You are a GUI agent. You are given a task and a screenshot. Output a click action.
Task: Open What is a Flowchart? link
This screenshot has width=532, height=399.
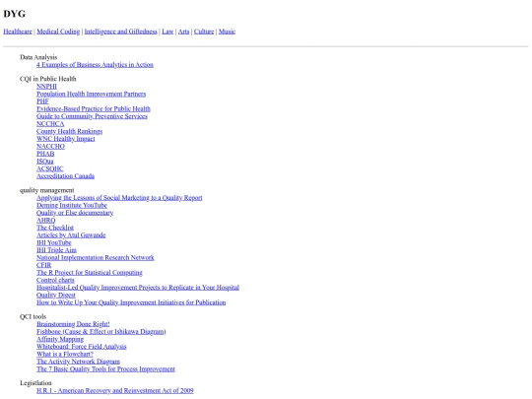(x=65, y=354)
